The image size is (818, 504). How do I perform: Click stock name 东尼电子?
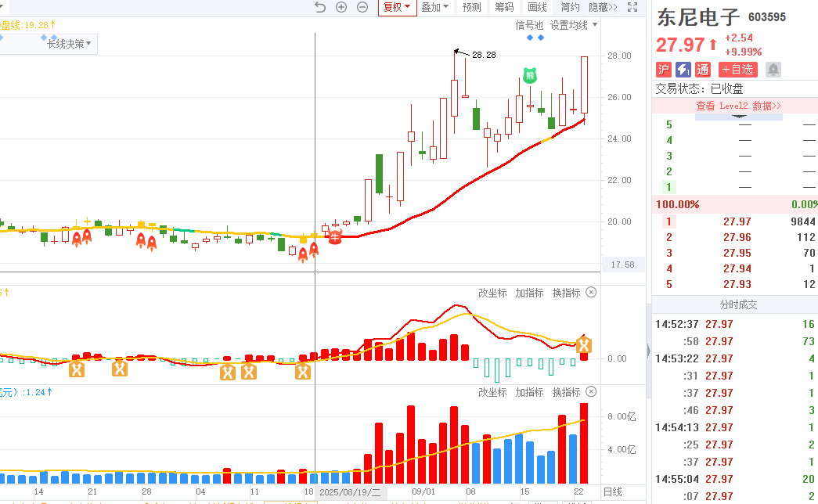point(698,17)
